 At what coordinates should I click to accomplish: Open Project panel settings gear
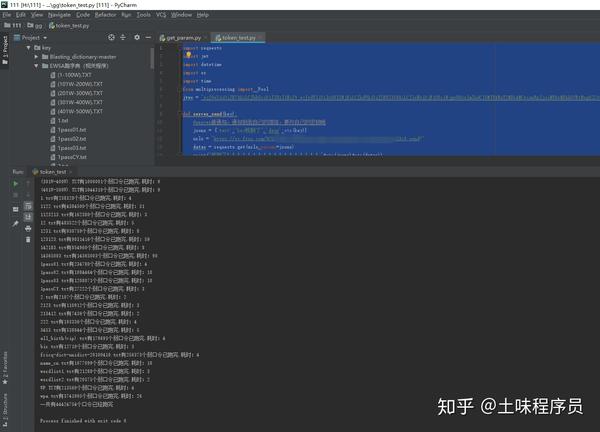point(137,37)
